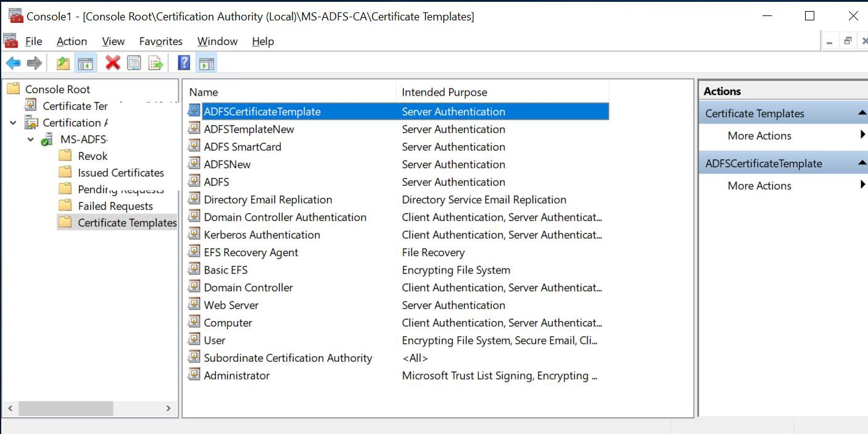Collapse the ADFSCertificateTemplate actions section
The image size is (868, 434).
[x=861, y=163]
